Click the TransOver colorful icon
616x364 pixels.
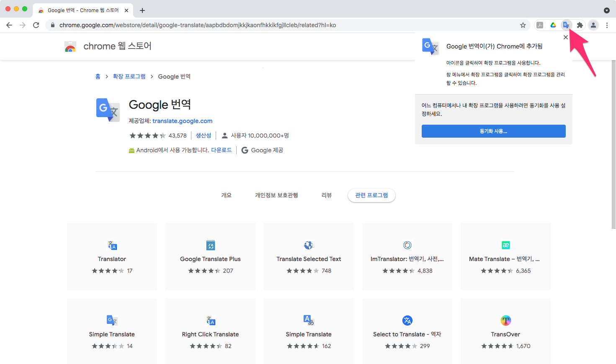click(506, 320)
